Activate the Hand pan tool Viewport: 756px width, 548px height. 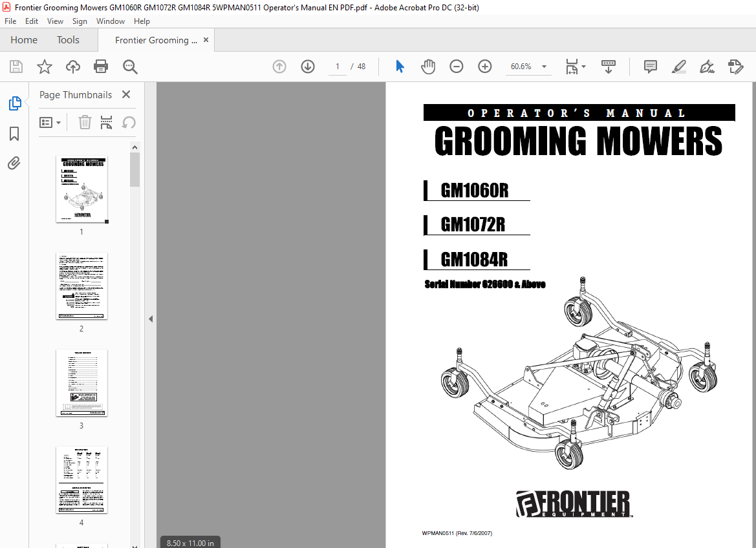coord(427,67)
